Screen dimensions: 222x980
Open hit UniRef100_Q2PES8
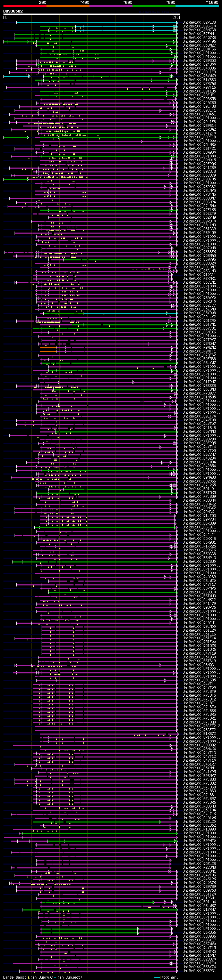[x=199, y=23]
